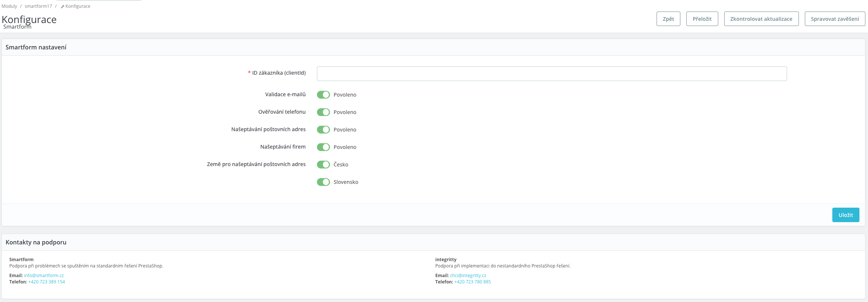
Task: Open Spravovat zavěšení
Action: (x=835, y=19)
